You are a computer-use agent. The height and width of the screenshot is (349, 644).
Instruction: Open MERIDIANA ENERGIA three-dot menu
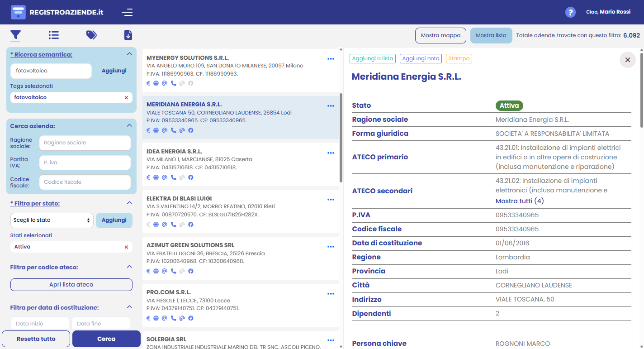pos(331,106)
